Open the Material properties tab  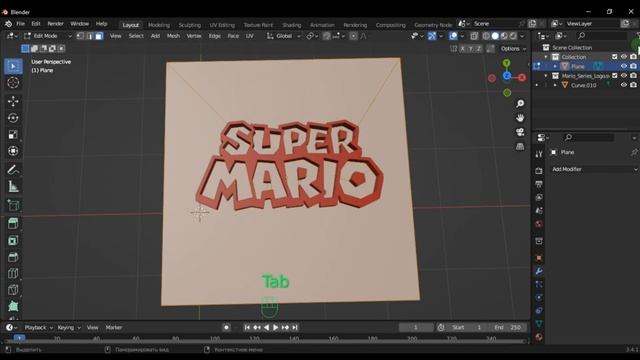coord(539,337)
